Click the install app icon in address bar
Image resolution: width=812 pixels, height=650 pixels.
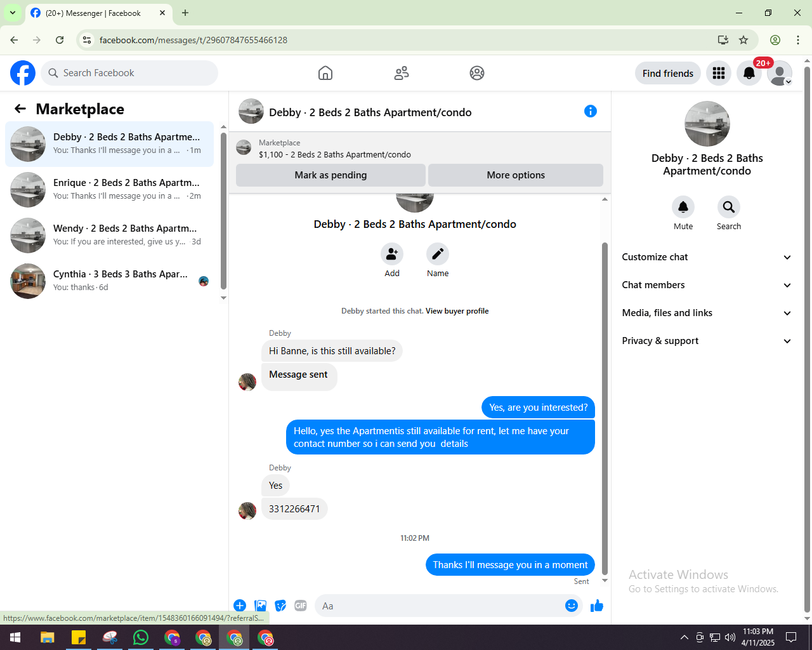[723, 40]
